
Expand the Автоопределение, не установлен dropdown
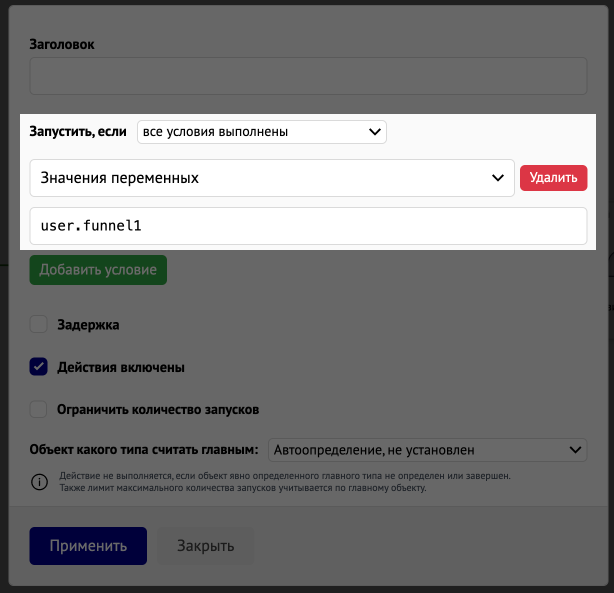(x=427, y=450)
